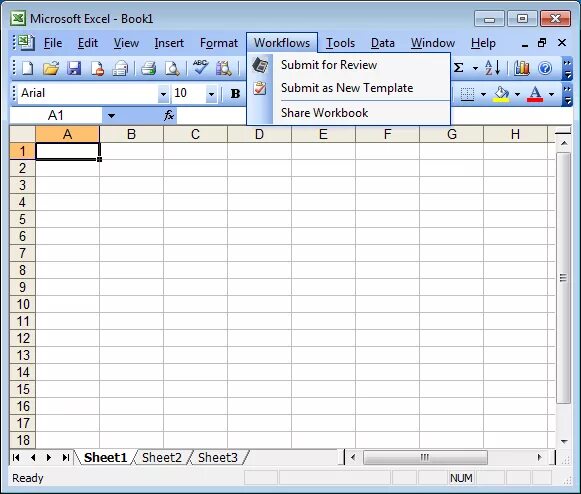Restore the workbook window button
The image size is (581, 494).
[542, 43]
